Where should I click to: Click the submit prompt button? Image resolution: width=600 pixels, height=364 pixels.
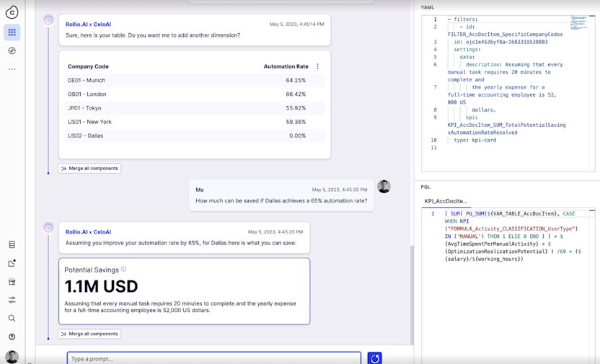click(x=374, y=358)
